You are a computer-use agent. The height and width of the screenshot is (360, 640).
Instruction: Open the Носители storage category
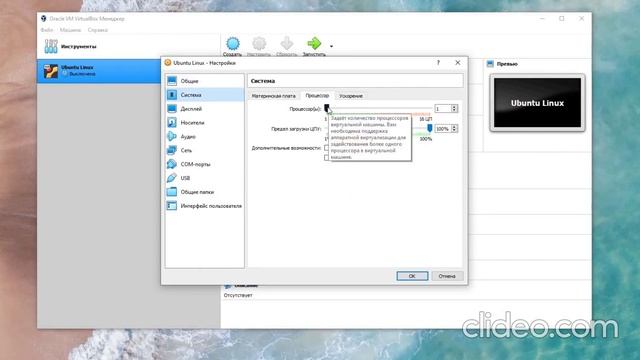(x=204, y=122)
